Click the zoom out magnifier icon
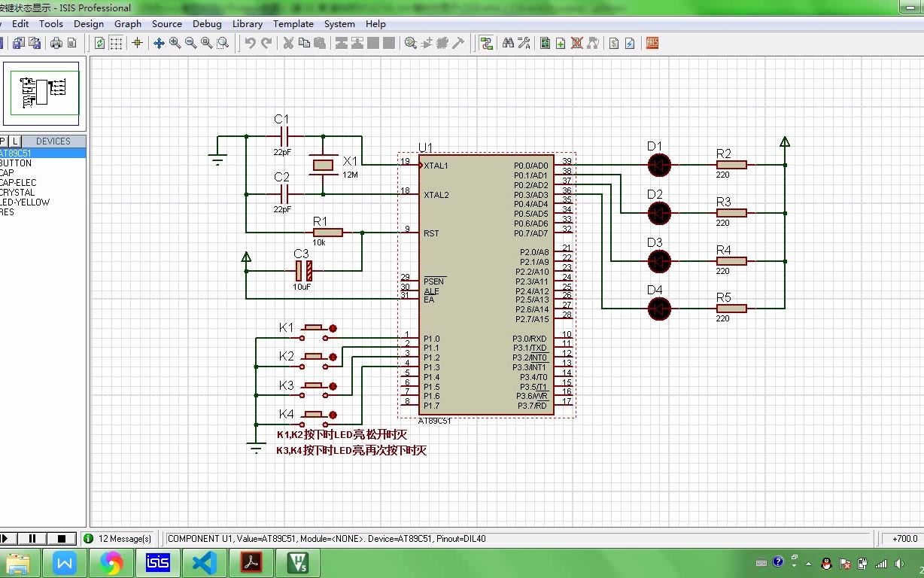The height and width of the screenshot is (578, 924). tap(191, 43)
